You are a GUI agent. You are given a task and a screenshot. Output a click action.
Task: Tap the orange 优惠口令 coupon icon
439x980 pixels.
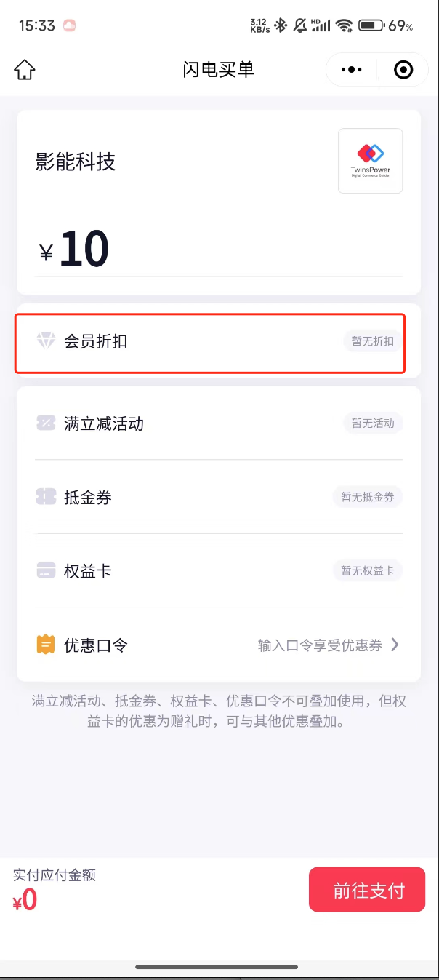[x=46, y=645]
